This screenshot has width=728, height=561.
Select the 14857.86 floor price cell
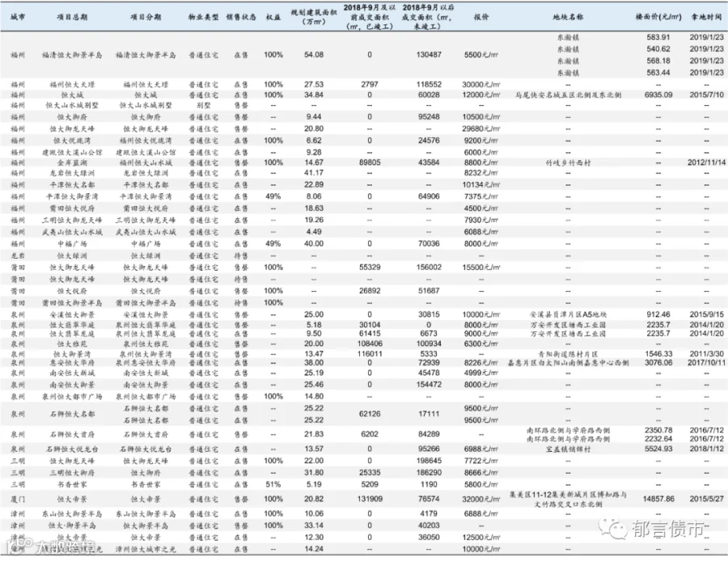(x=658, y=499)
